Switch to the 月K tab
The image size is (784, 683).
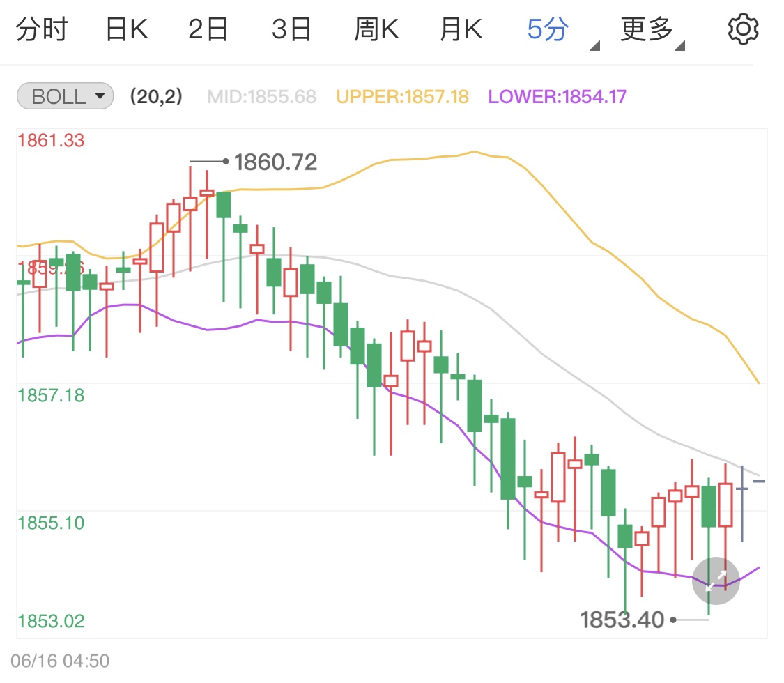pyautogui.click(x=461, y=29)
